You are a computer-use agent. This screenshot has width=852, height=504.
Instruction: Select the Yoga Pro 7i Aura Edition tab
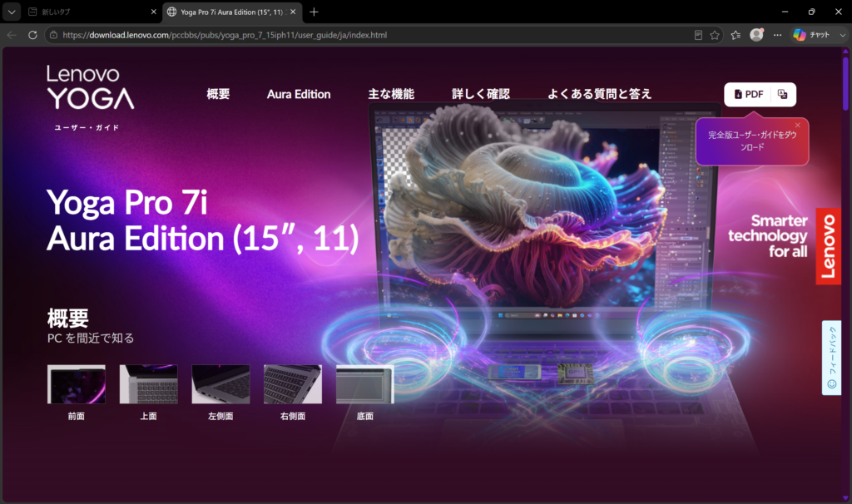pos(232,12)
